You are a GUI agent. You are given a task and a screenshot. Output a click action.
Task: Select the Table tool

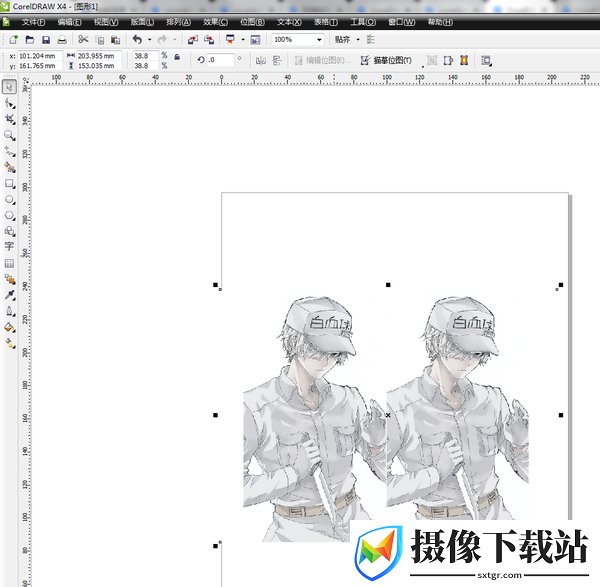9,263
